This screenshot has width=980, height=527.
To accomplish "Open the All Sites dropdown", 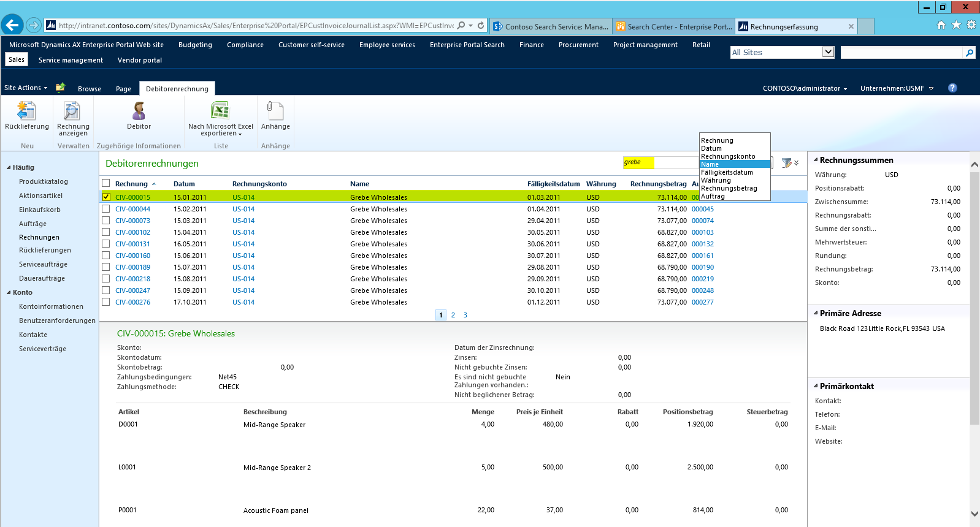I will click(x=828, y=52).
